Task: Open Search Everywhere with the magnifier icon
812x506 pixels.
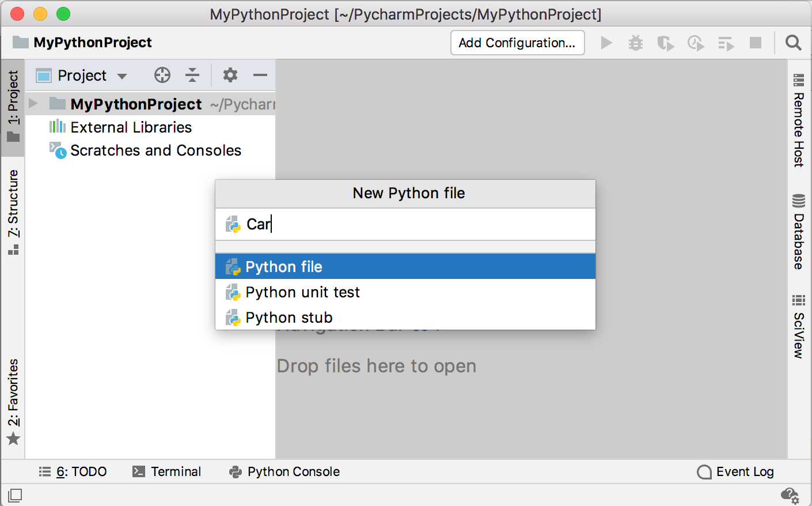Action: pos(793,43)
